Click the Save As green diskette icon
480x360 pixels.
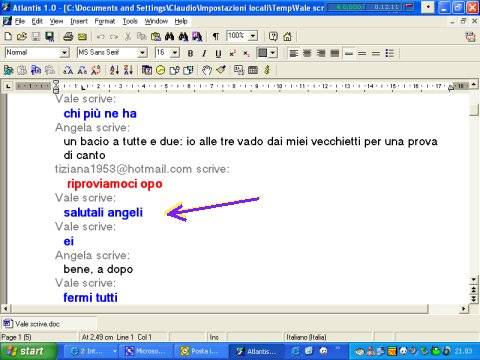[x=50, y=36]
